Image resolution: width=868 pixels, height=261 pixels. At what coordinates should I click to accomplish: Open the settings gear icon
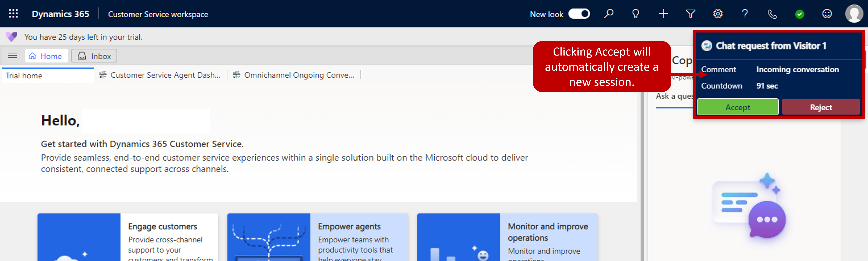tap(718, 14)
